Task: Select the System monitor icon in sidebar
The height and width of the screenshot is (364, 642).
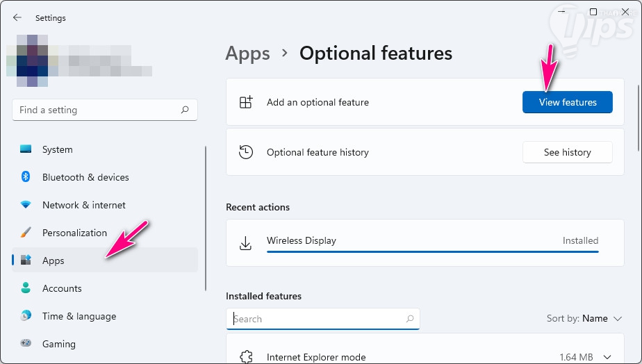Action: coord(26,149)
